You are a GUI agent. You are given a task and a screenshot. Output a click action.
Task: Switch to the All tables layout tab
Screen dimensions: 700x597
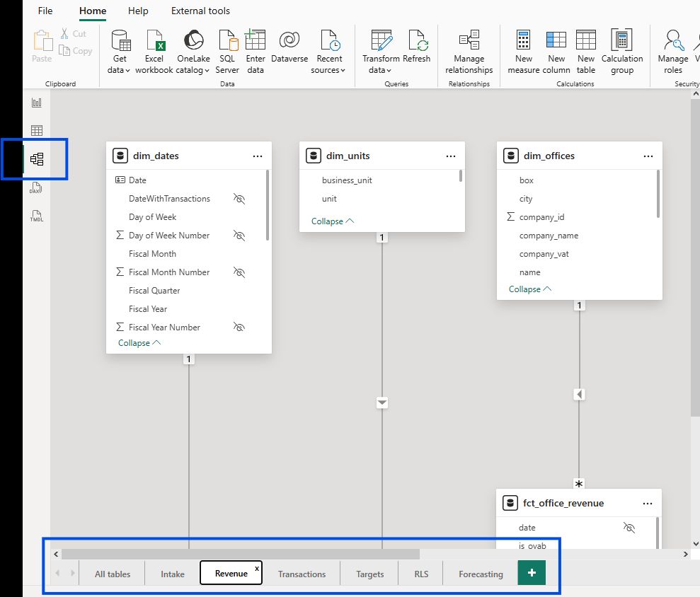pos(113,574)
